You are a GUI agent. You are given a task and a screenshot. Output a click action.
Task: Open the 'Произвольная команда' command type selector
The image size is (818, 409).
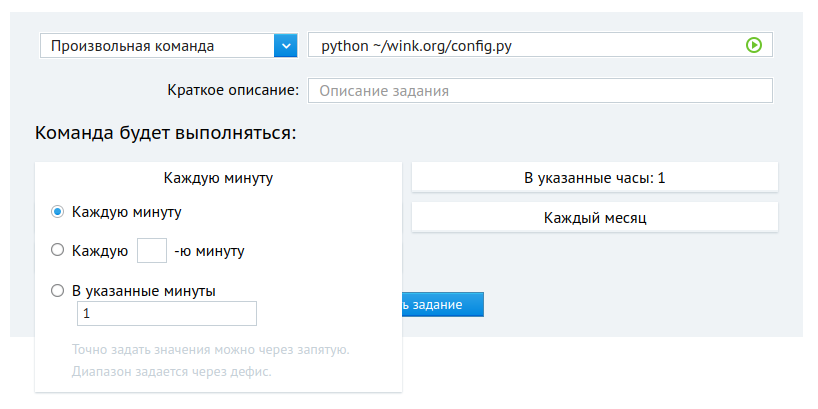(157, 46)
